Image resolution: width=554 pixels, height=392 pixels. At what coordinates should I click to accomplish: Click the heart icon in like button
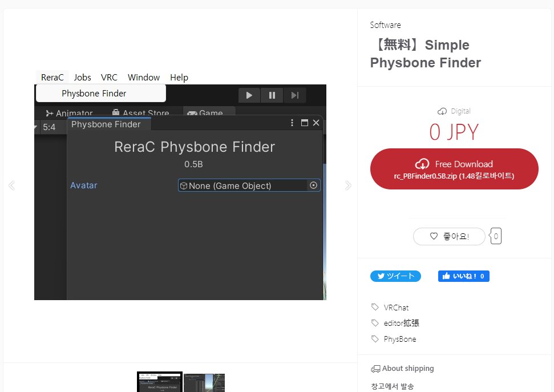pos(434,236)
